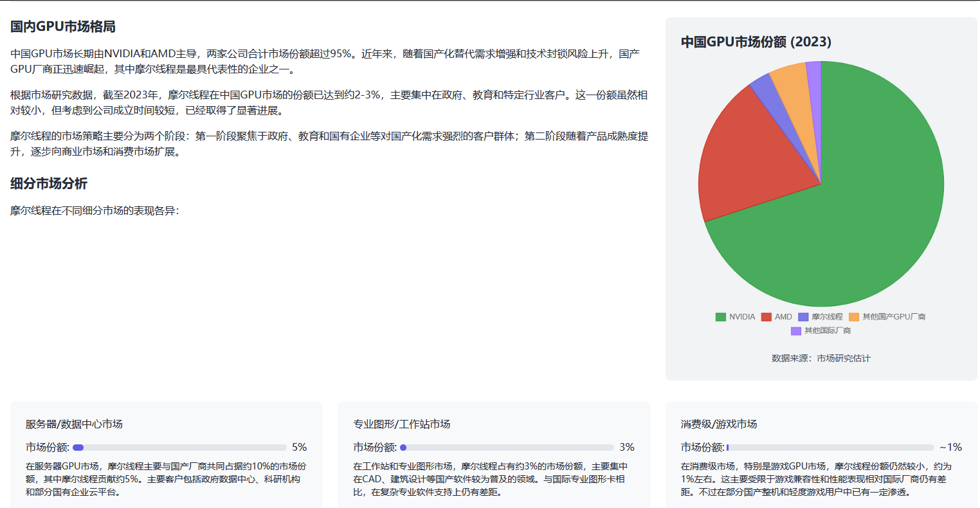Click the 消费级/游戏市场 progress bar
The image size is (980, 508).
coord(830,448)
